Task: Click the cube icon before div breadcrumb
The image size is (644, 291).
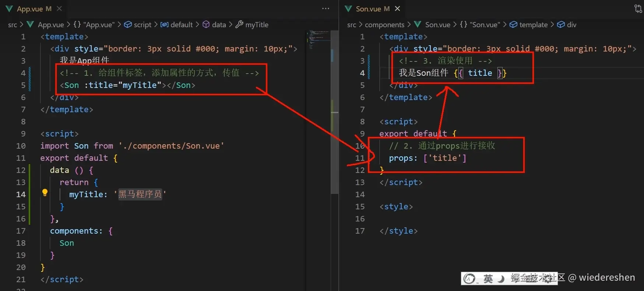Action: pyautogui.click(x=561, y=25)
